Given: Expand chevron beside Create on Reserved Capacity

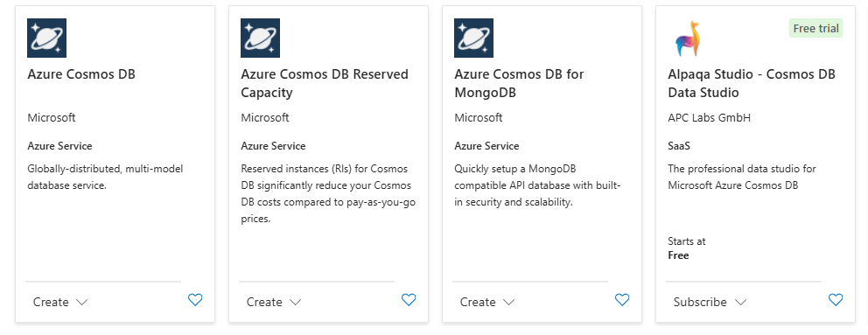Looking at the screenshot, I should 295,303.
